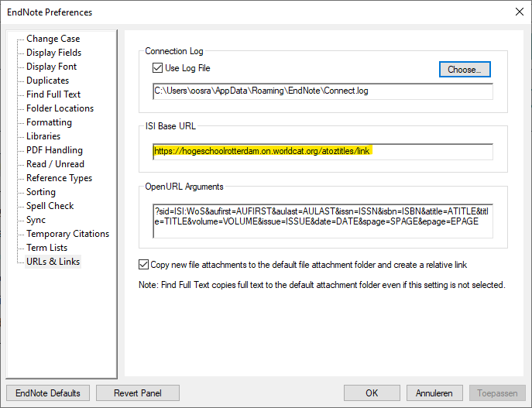Viewport: 532px width, 408px height.
Task: Select Term Lists in sidebar
Action: click(x=46, y=248)
